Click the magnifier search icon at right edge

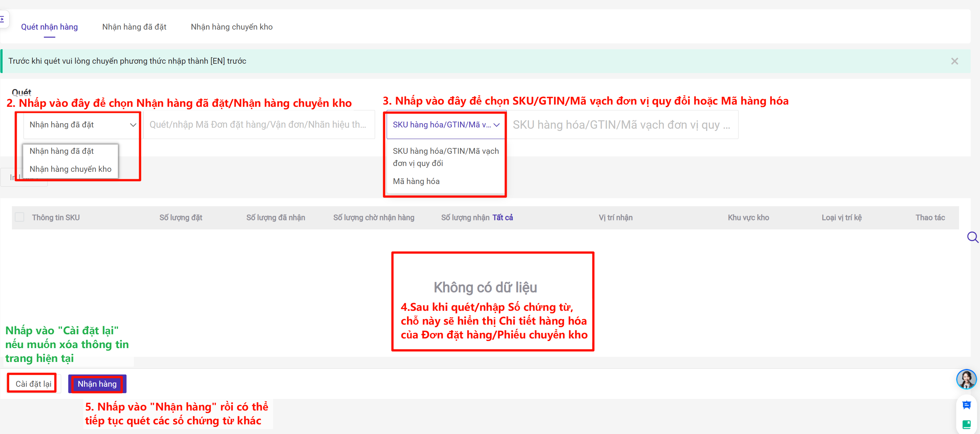[972, 237]
